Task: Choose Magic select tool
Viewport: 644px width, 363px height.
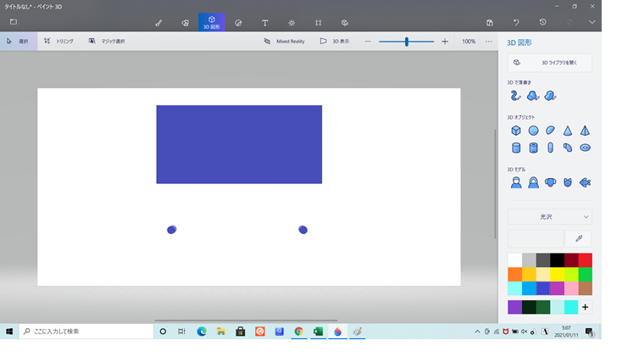Action: click(107, 41)
